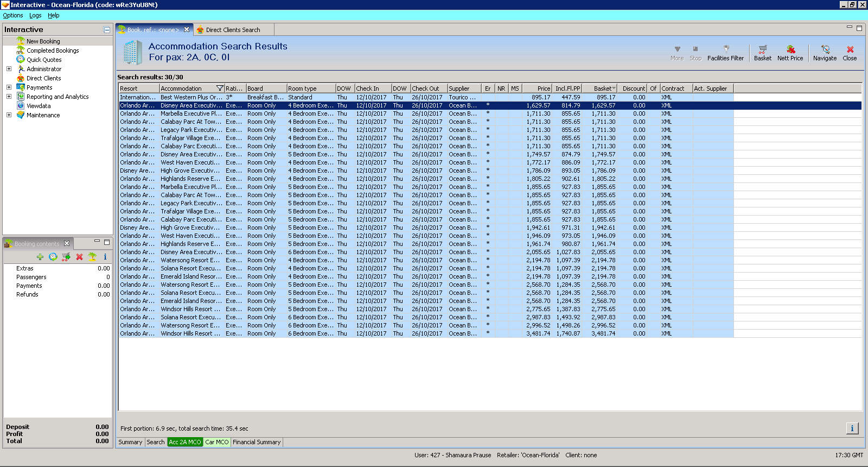Click green plus icon in Booking contents

coord(40,257)
